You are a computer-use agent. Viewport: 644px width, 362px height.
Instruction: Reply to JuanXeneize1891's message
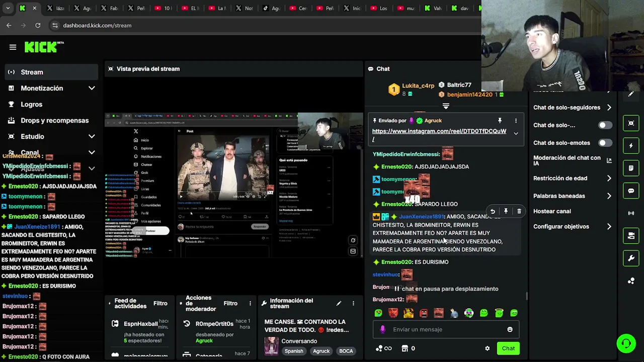[x=493, y=212]
